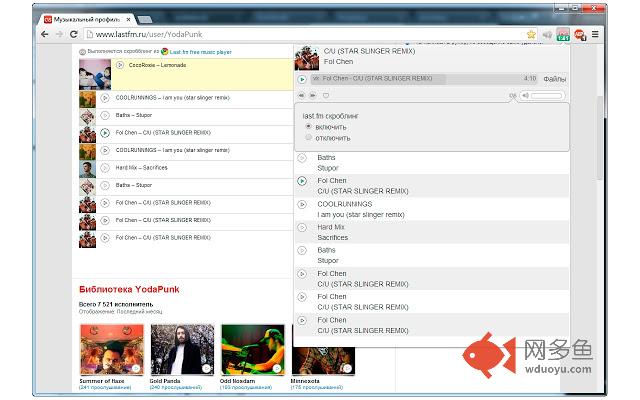Play first Fol Chen track in popup playlist
Screen dimensions: 640x400
(302, 181)
